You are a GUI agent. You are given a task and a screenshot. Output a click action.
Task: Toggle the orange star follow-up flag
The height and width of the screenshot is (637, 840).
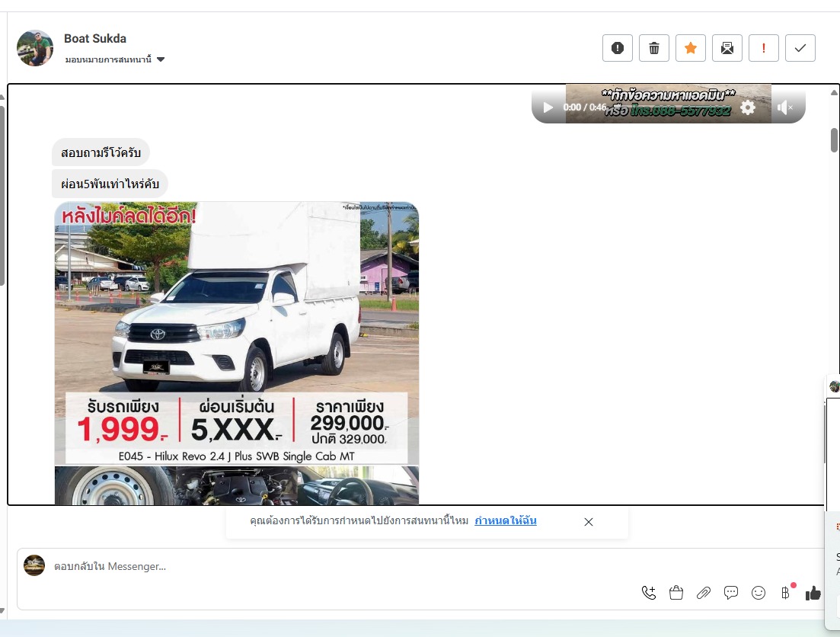690,48
